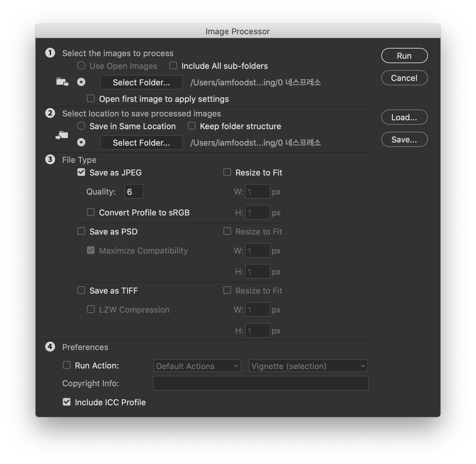Click the source folder icon in section 1
Image resolution: width=476 pixels, height=464 pixels.
(x=63, y=82)
